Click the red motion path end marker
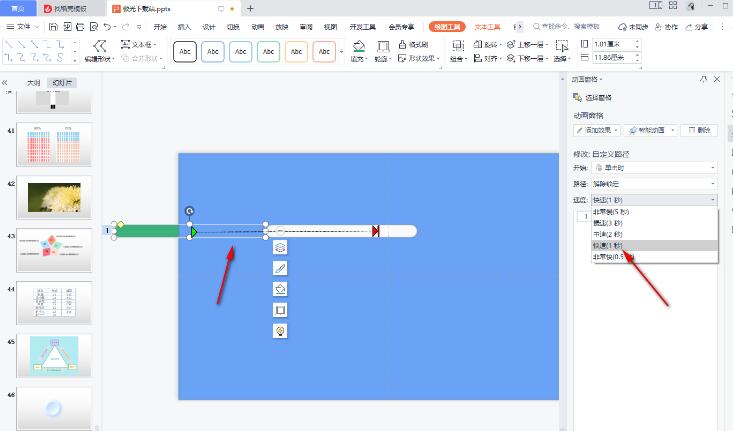Screen dimensions: 733x431 click(x=375, y=232)
